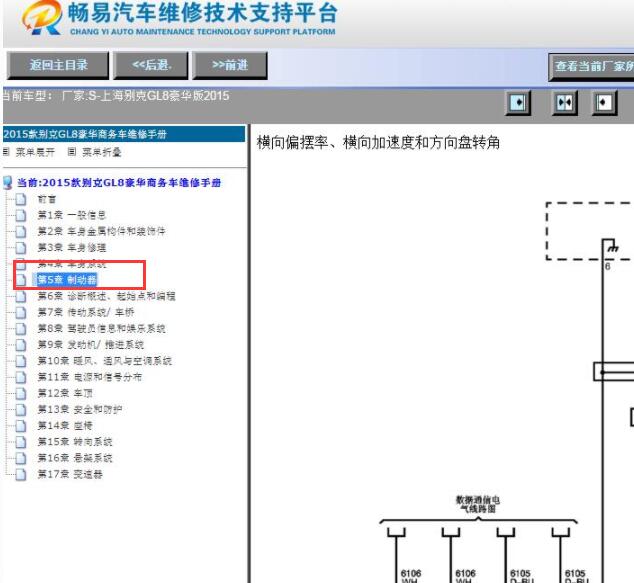Open chapter 第3章 车身修理

72,247
